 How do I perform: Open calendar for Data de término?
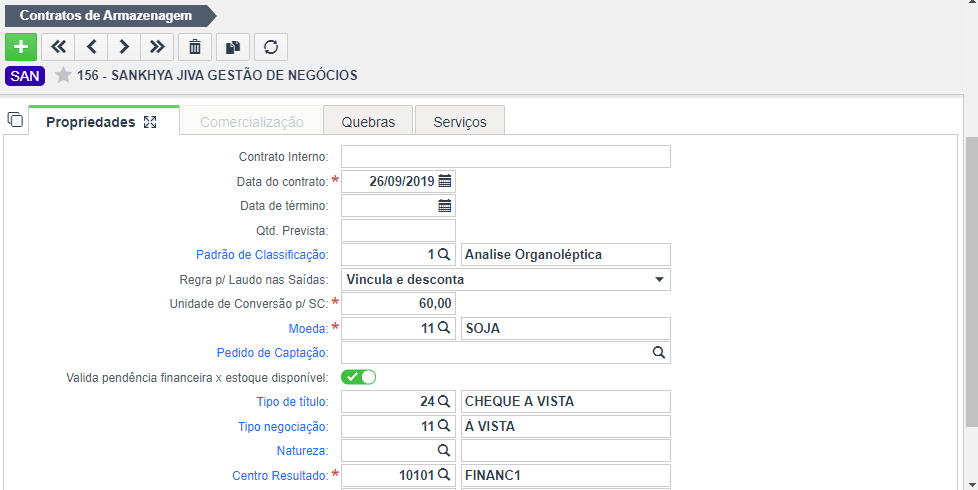pyautogui.click(x=445, y=206)
